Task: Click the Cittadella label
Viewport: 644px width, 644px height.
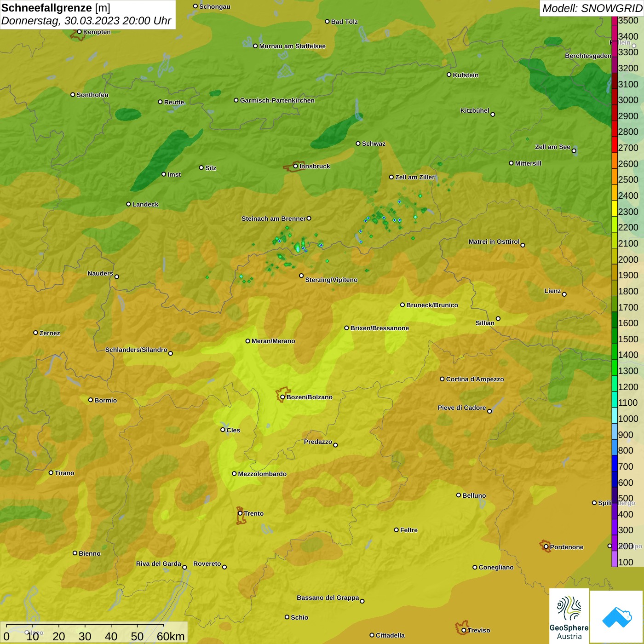Action: [x=390, y=635]
